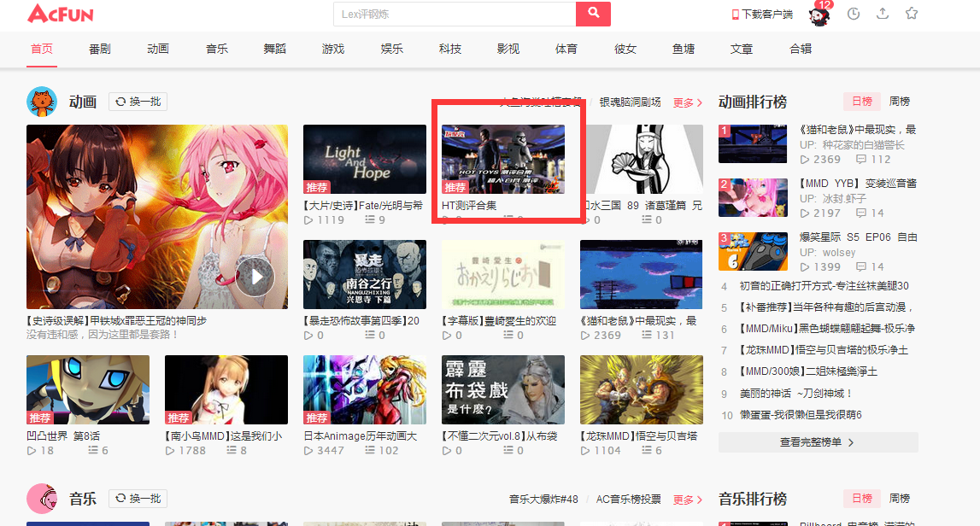The image size is (980, 526).
Task: Open the 动画 navigation tab
Action: coord(158,49)
